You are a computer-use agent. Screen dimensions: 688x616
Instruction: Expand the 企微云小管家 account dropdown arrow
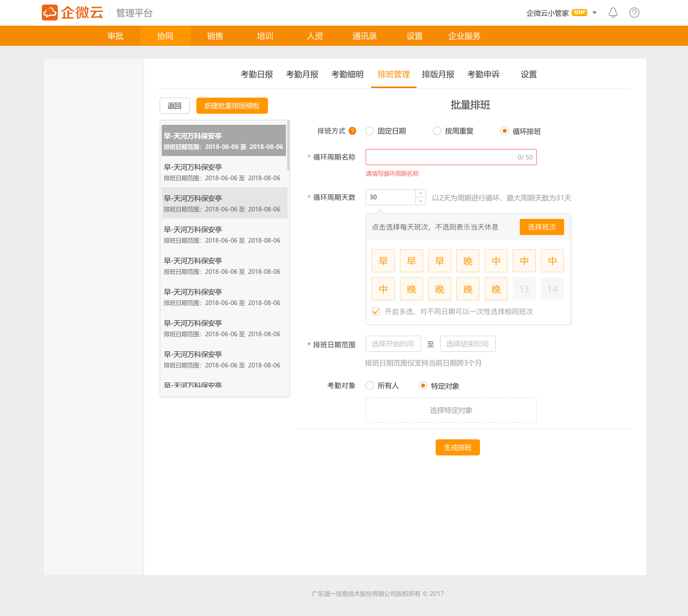(594, 13)
